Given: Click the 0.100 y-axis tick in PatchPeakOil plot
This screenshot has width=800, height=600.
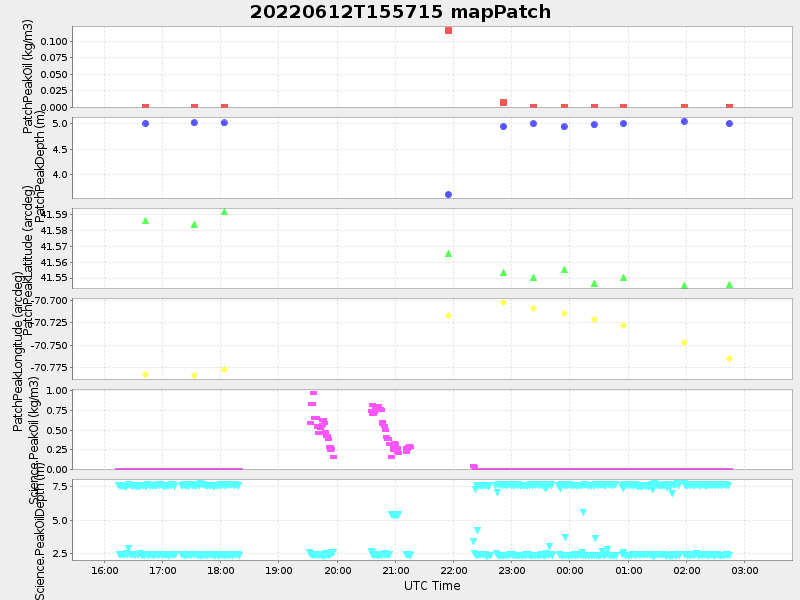Looking at the screenshot, I should [54, 41].
